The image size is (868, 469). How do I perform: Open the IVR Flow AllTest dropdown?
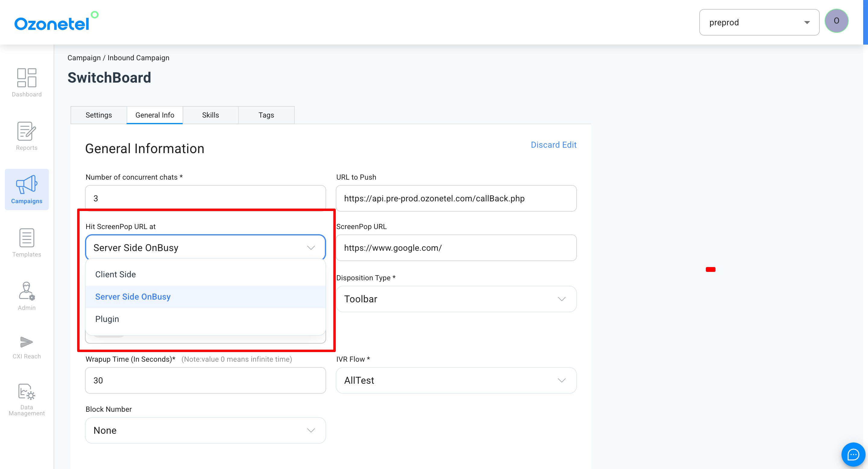456,380
